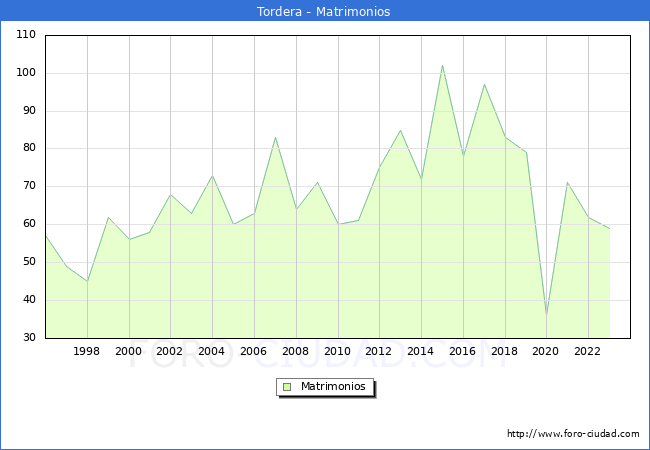This screenshot has height=450, width=650.
Task: Click the 2013 peak near 85
Action: [400, 130]
